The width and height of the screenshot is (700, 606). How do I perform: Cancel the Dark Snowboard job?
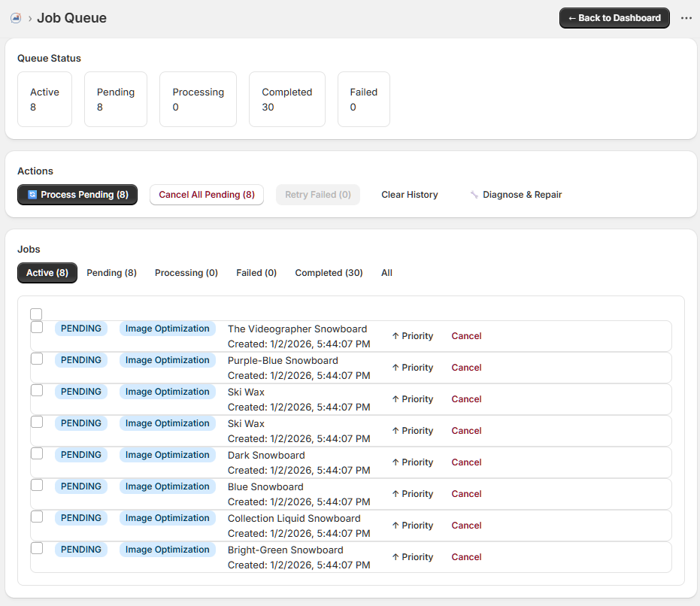coord(466,462)
